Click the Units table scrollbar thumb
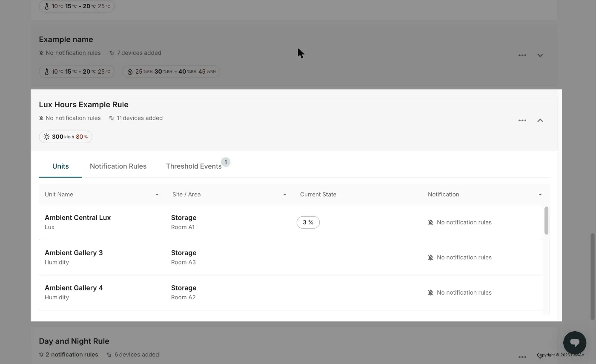Screen dimensions: 596x364 tap(546, 220)
